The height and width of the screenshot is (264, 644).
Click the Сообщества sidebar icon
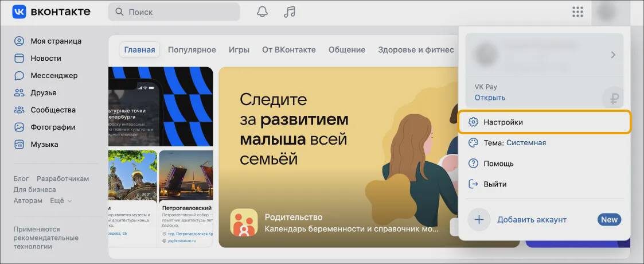pos(19,110)
